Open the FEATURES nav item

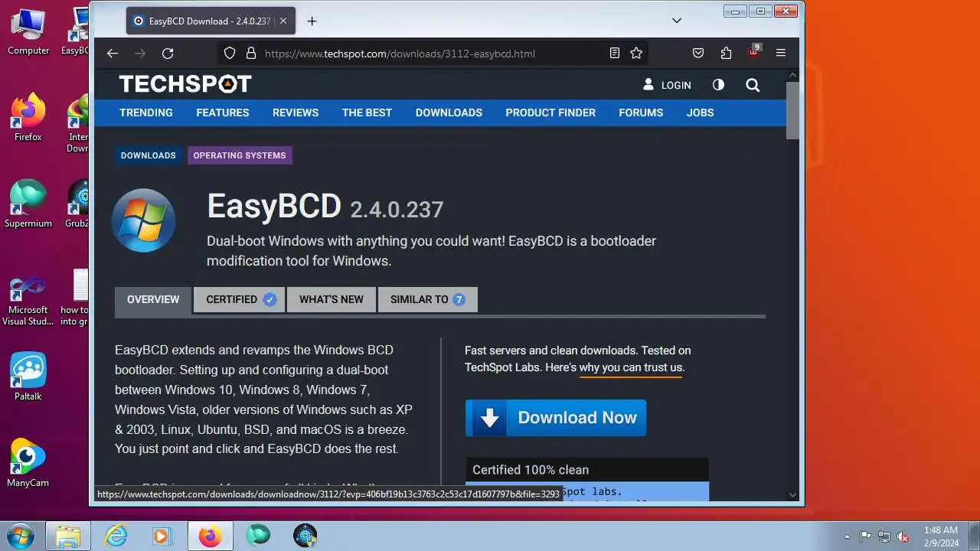coord(223,112)
